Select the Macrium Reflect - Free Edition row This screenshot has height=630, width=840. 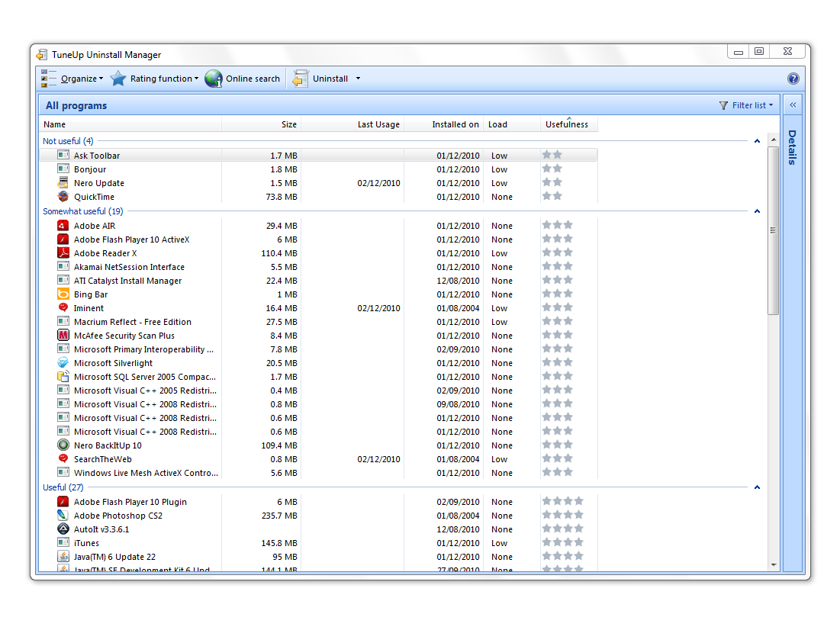pyautogui.click(x=318, y=322)
